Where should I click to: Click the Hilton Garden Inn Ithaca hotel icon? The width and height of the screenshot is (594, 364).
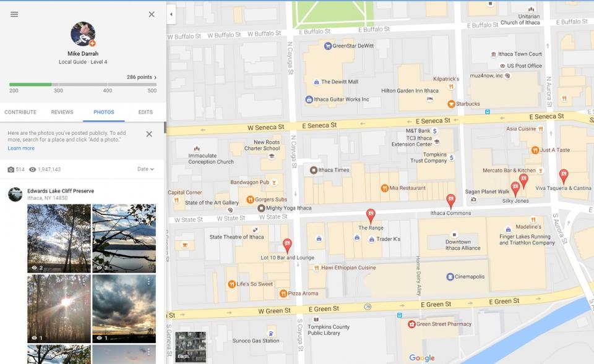click(429, 99)
